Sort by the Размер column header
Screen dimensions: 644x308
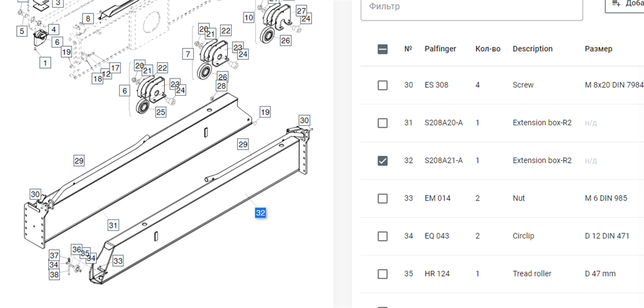[598, 49]
